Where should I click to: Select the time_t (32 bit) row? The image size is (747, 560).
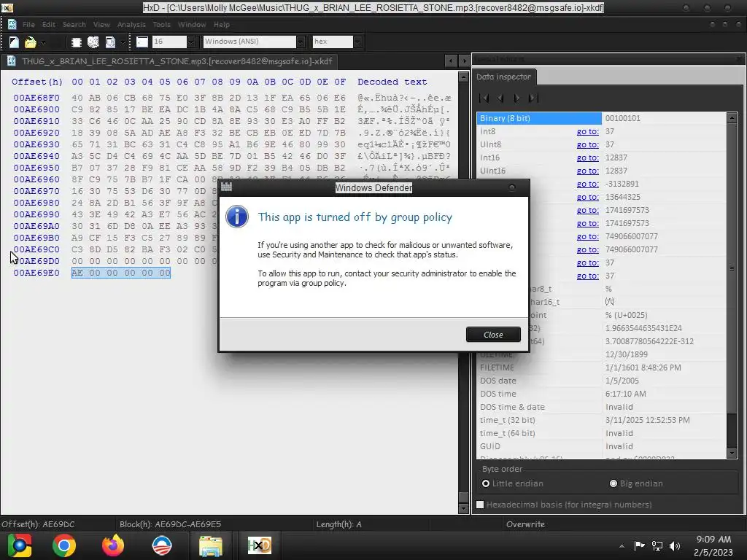click(x=601, y=420)
